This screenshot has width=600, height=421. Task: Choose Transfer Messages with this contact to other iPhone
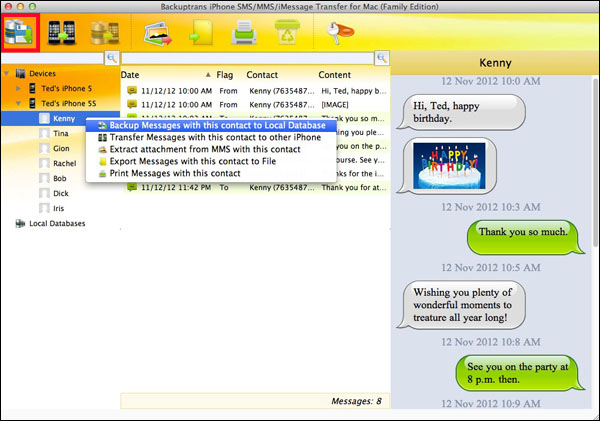tap(211, 137)
